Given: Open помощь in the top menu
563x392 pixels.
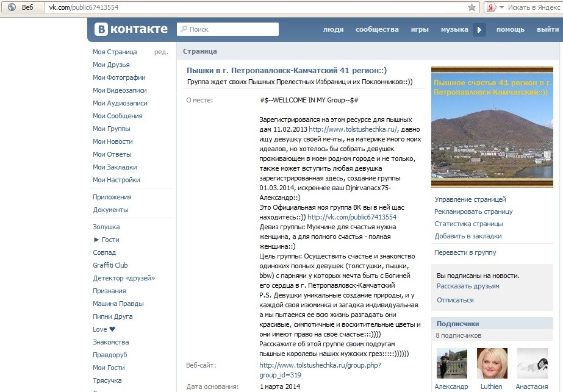Looking at the screenshot, I should [x=510, y=29].
